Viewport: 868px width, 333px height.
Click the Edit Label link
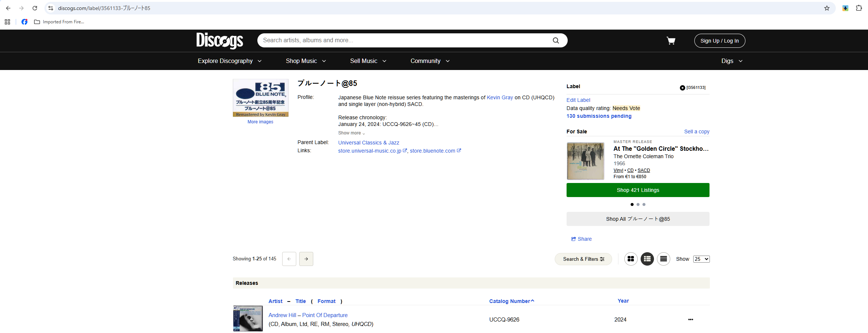pos(578,100)
